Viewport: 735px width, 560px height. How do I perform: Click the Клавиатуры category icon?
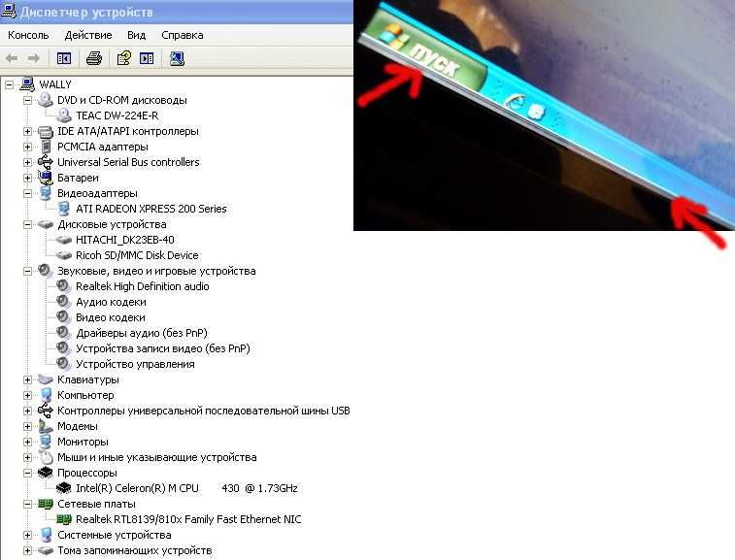(x=46, y=379)
